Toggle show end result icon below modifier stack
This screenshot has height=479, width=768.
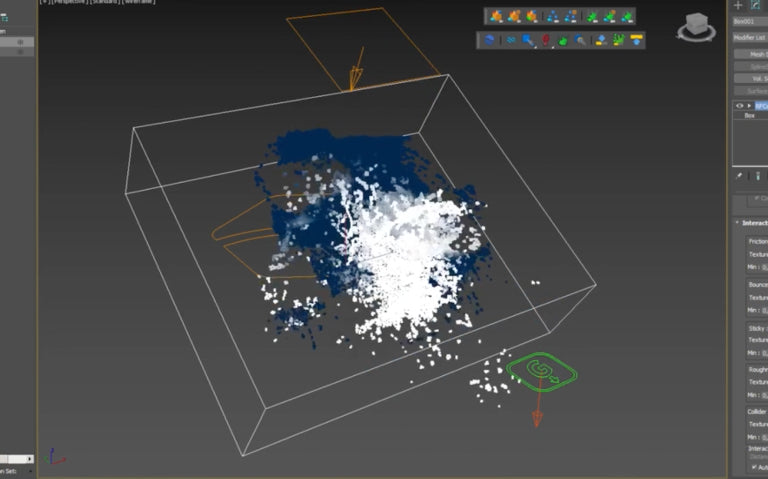point(758,176)
